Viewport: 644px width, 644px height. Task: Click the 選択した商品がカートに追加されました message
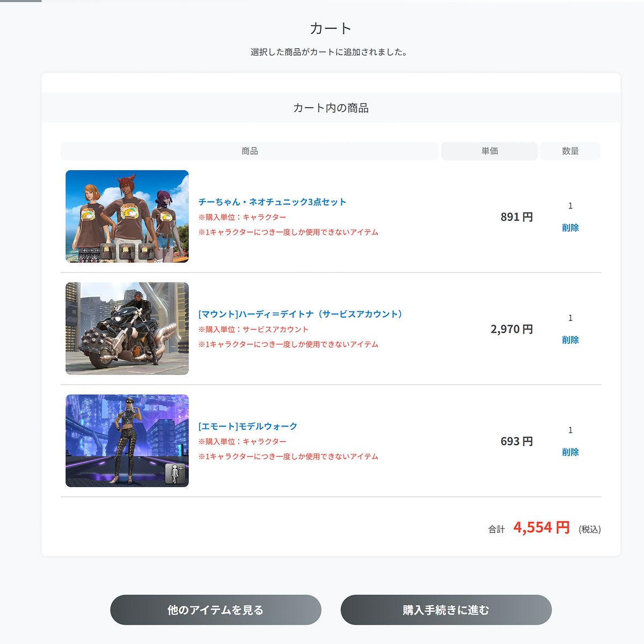click(x=329, y=52)
